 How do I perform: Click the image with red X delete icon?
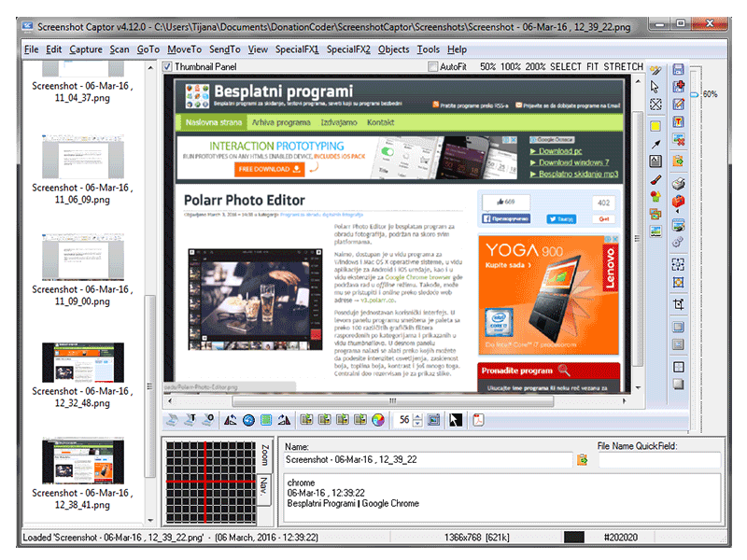(679, 139)
